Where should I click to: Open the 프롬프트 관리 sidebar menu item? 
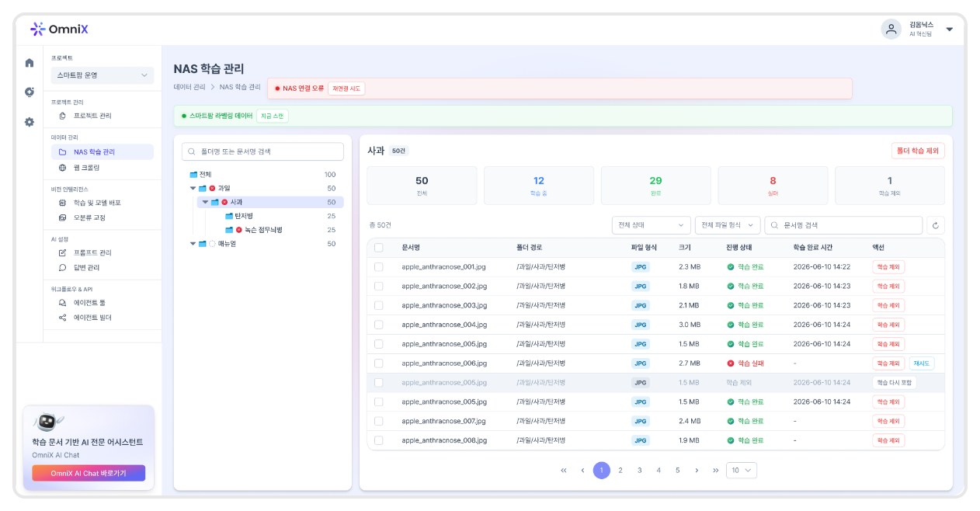92,252
